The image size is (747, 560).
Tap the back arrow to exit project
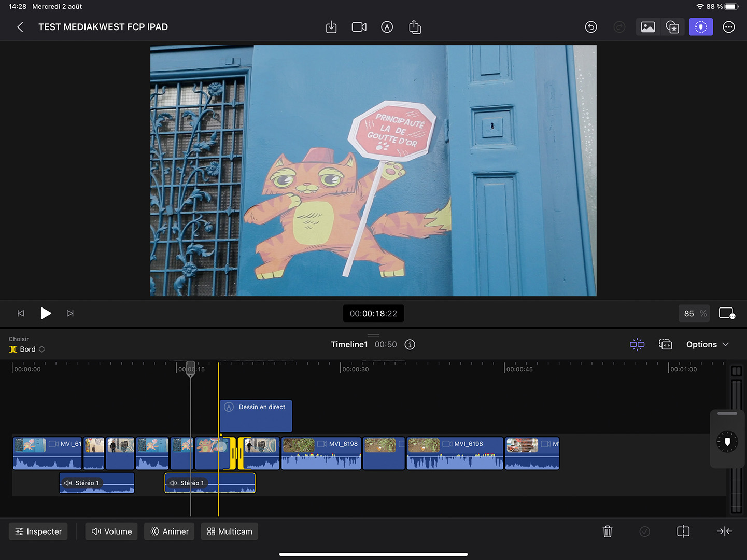[x=20, y=27]
